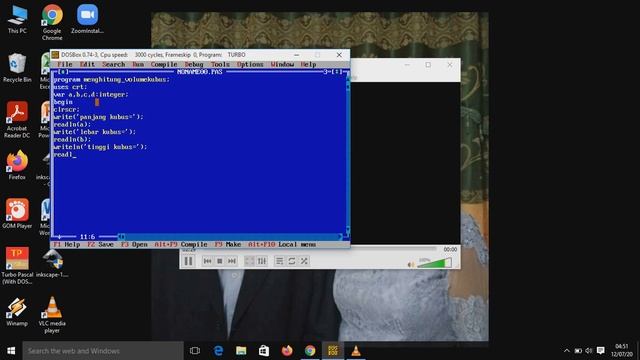Mute audio with VLC speaker icon
The image size is (640, 360).
click(x=411, y=264)
